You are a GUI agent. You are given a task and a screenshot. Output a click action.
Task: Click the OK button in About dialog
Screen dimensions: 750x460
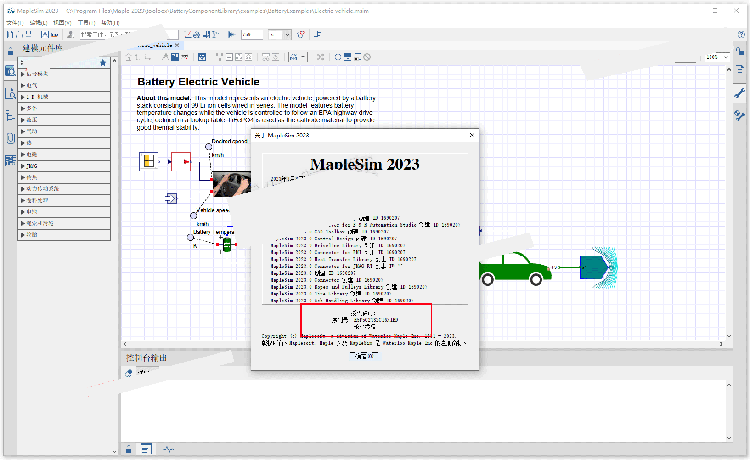pyautogui.click(x=363, y=354)
